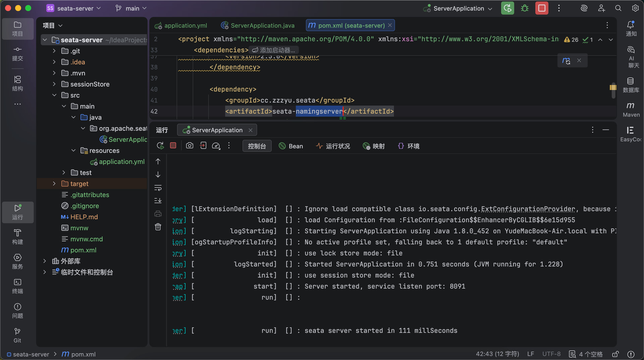Viewport: 644px width, 360px height.
Task: Stop ServerApplication with the red stop button
Action: [x=542, y=8]
